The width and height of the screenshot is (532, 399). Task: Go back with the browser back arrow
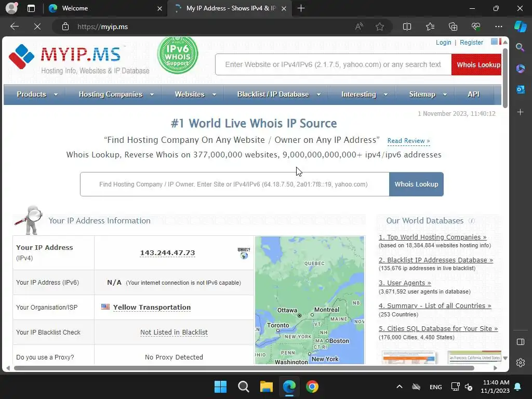[x=15, y=26]
